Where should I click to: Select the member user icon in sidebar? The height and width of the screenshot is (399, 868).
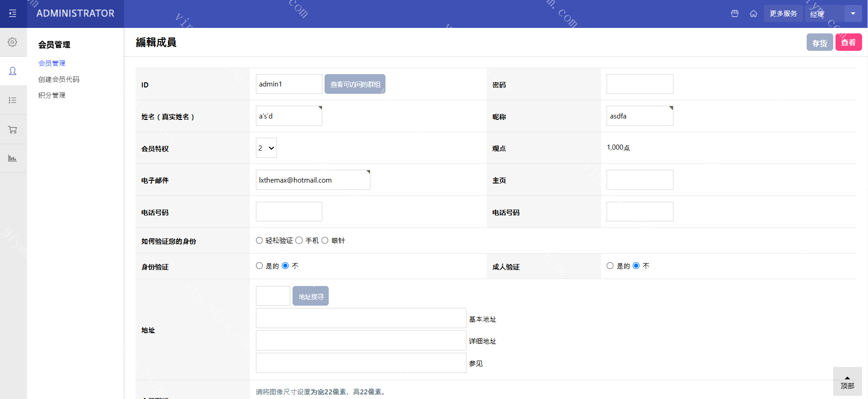point(13,71)
